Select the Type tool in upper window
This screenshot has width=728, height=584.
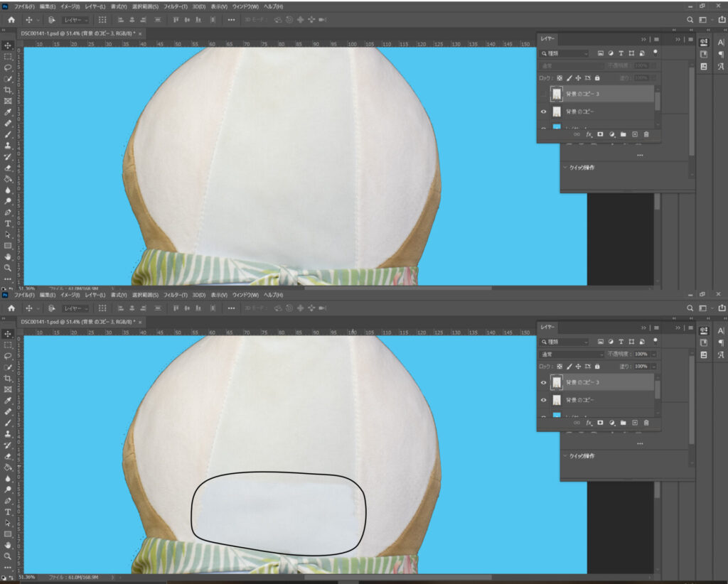[8, 224]
